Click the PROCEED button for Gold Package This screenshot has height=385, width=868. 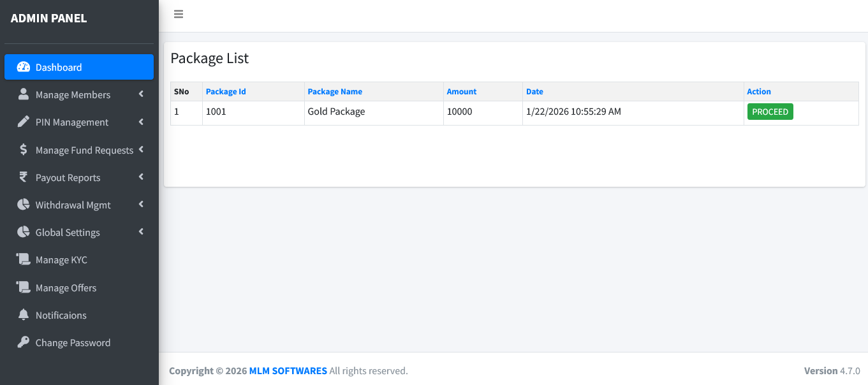[x=770, y=112]
